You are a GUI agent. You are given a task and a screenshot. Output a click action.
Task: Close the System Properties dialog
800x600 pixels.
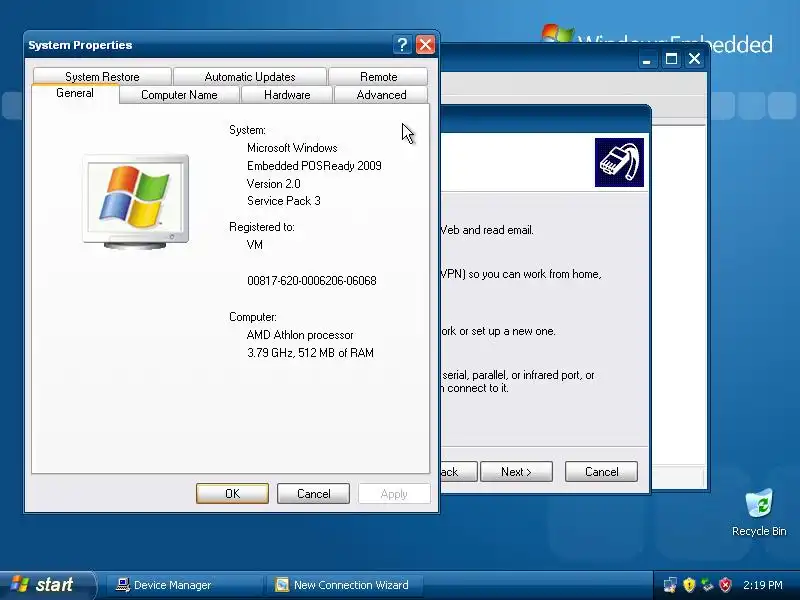click(x=425, y=45)
